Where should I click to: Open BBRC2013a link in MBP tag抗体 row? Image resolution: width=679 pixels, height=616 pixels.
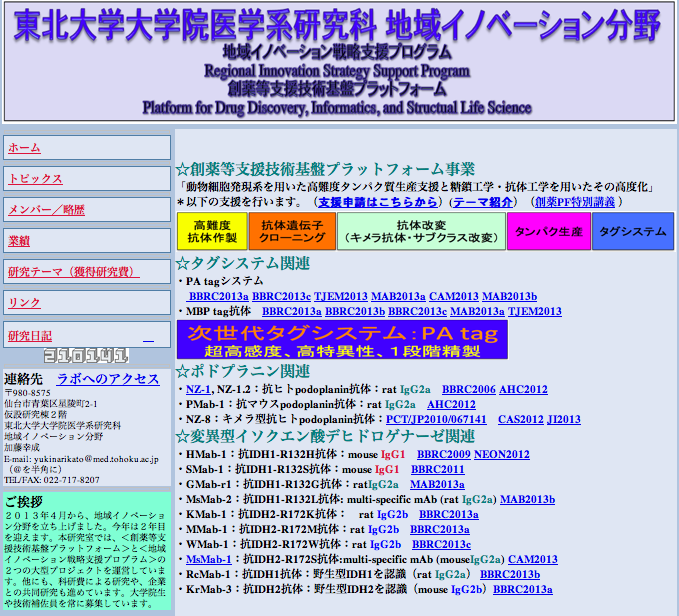(x=292, y=312)
